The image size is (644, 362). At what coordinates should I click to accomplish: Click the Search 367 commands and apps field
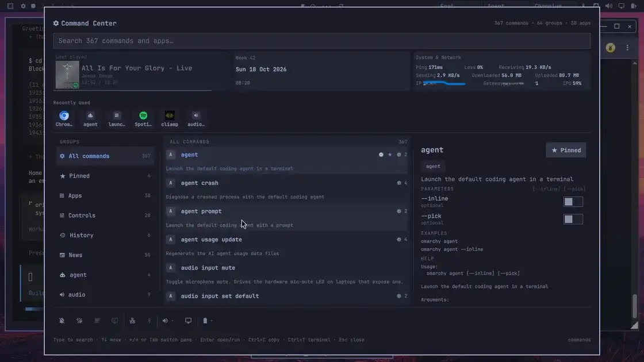click(x=321, y=41)
